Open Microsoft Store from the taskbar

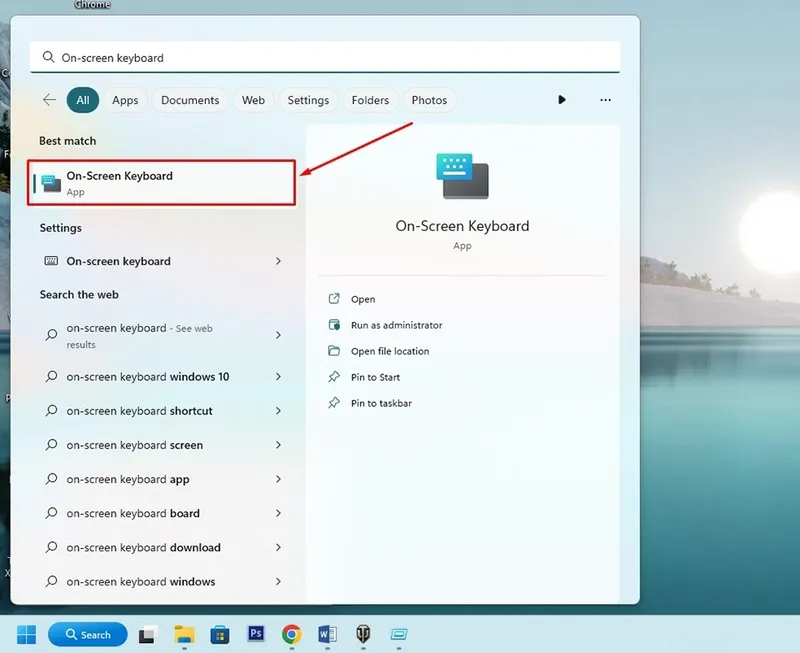(220, 635)
